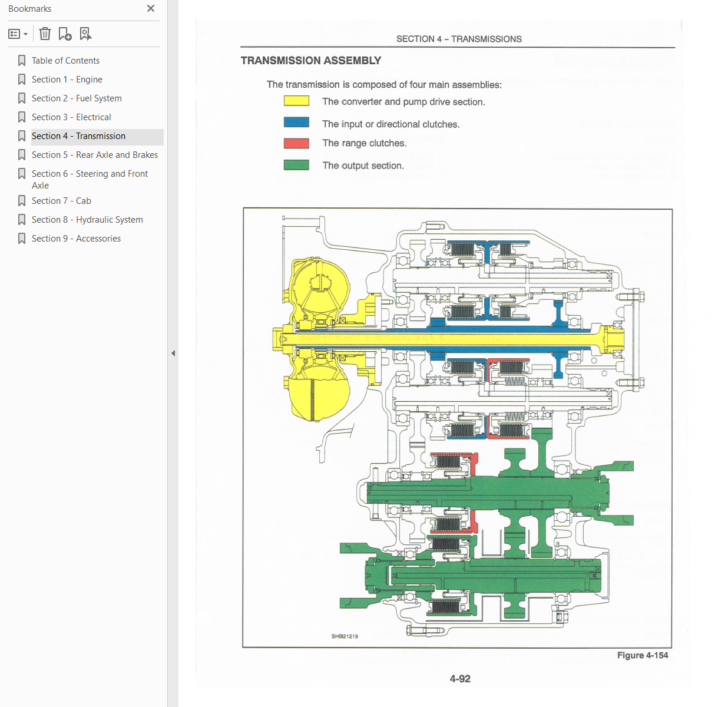Click bookmark icon beside Section 8 - Hydraulic System
The image size is (728, 707).
[22, 220]
